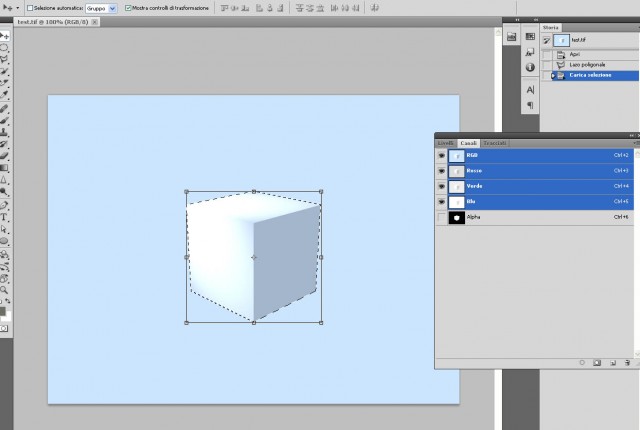This screenshot has width=640, height=430.
Task: Select the Dodge tool
Action: coord(4,191)
